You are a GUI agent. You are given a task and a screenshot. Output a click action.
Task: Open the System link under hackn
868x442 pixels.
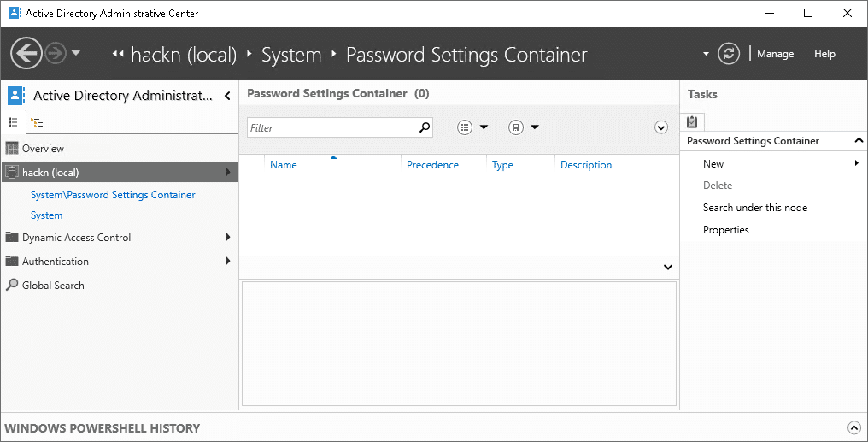(x=46, y=215)
